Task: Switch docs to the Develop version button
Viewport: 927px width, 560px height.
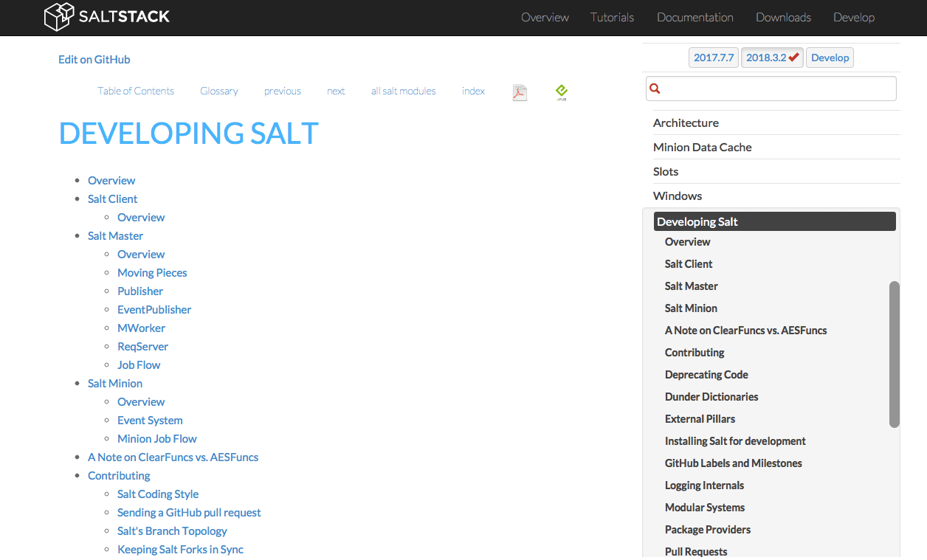Action: 830,58
